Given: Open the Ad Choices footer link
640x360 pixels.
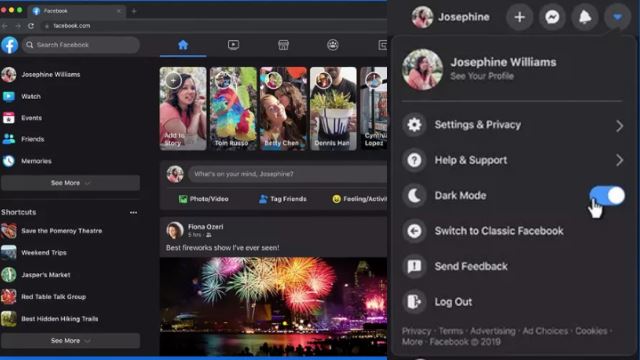Looking at the screenshot, I should (545, 331).
